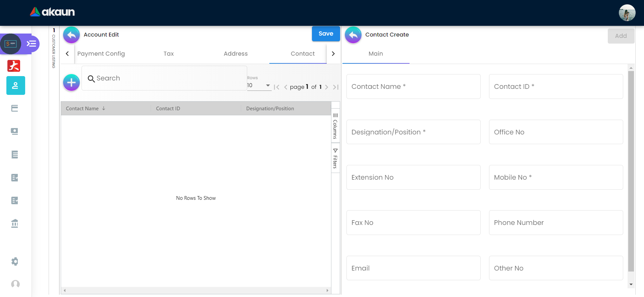644x297 pixels.
Task: Click the Contact Name input field
Action: pyautogui.click(x=413, y=86)
